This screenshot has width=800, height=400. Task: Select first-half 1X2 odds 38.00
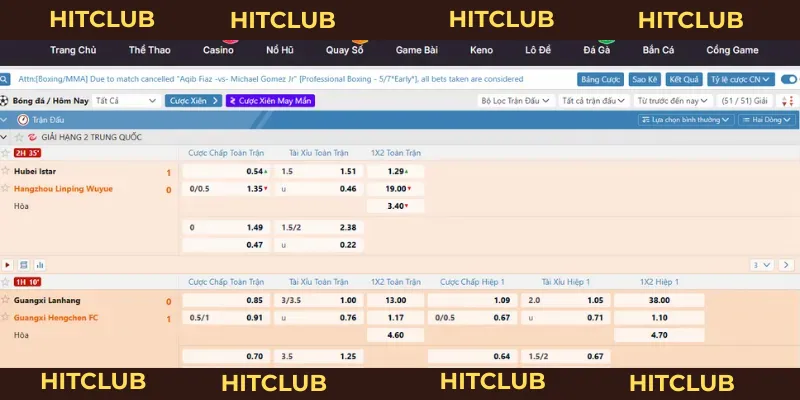coord(659,301)
